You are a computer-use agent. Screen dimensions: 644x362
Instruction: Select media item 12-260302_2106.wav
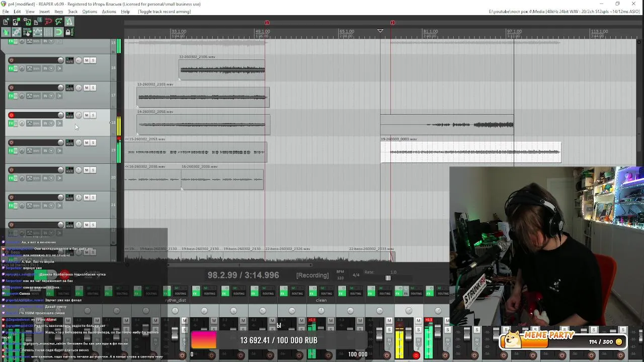[x=222, y=70]
